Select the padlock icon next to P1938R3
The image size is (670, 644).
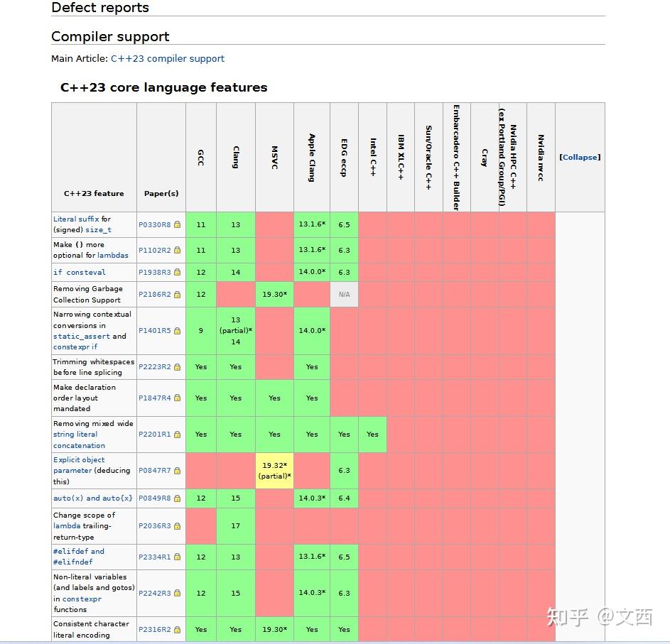click(x=177, y=272)
